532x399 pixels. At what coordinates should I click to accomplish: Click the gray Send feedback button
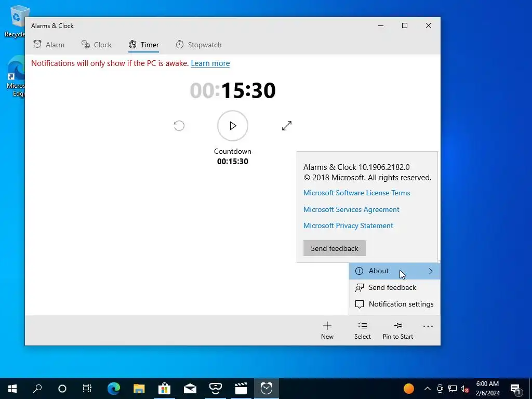tap(335, 248)
